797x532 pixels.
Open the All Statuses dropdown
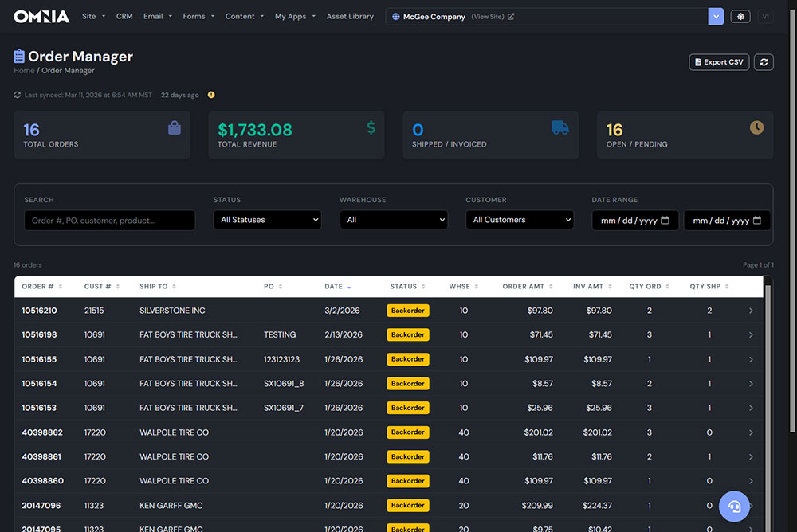pos(267,220)
